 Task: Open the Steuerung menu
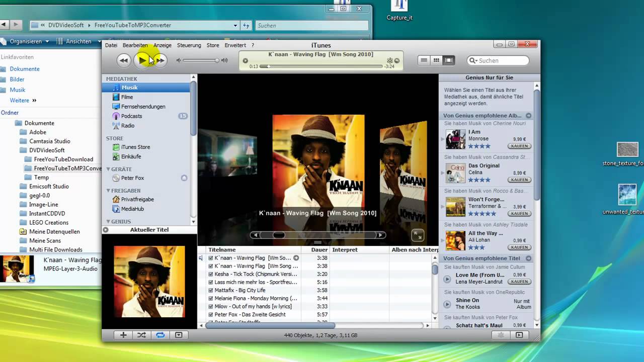pos(189,45)
